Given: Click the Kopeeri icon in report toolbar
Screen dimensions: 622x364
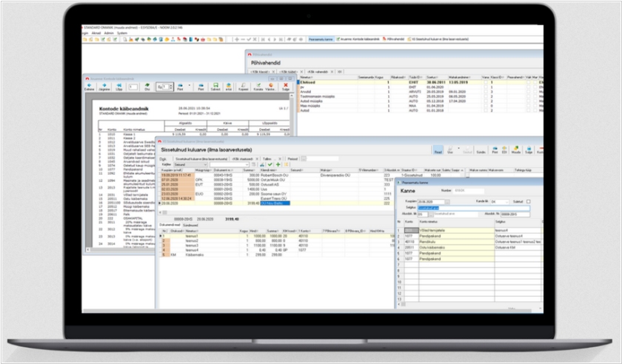Looking at the screenshot, I should pos(243,86).
